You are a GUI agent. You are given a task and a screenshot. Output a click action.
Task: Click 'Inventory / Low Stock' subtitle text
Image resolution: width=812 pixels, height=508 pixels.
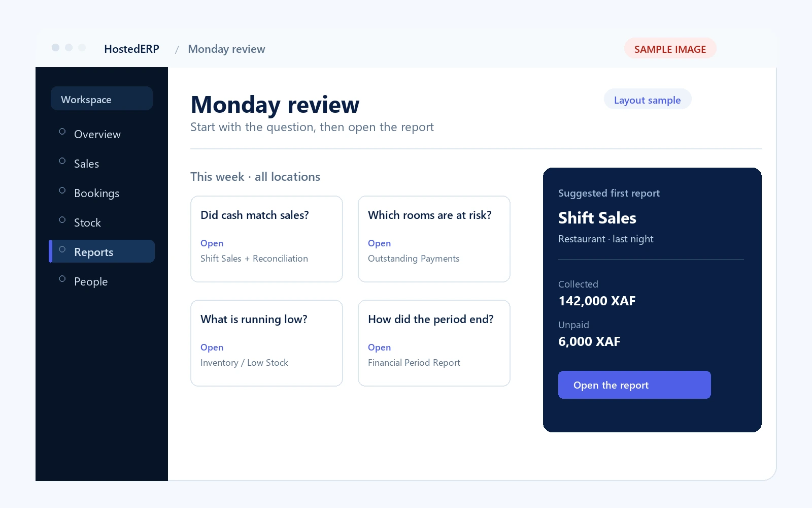point(244,363)
